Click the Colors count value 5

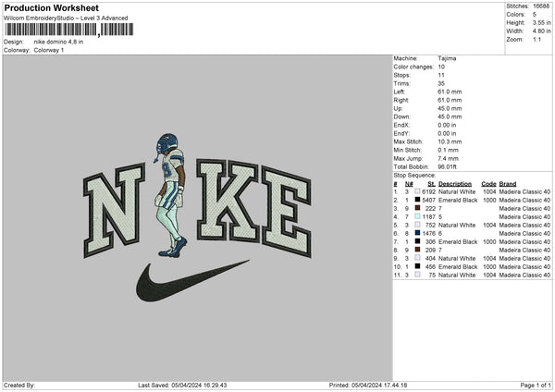(535, 15)
